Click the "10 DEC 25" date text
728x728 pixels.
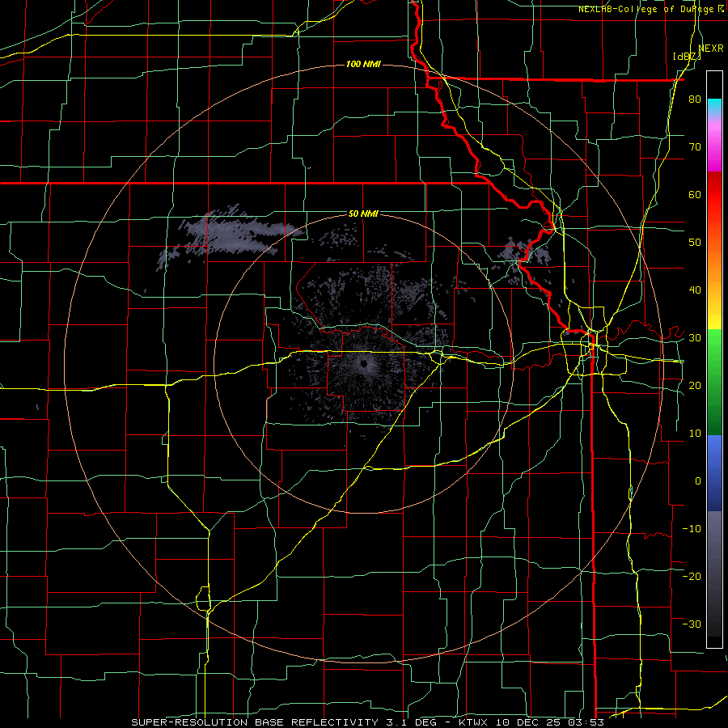pyautogui.click(x=527, y=722)
